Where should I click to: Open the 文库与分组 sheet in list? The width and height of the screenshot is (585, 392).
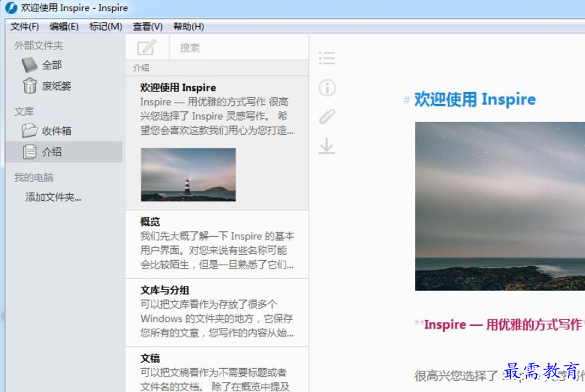click(x=217, y=313)
